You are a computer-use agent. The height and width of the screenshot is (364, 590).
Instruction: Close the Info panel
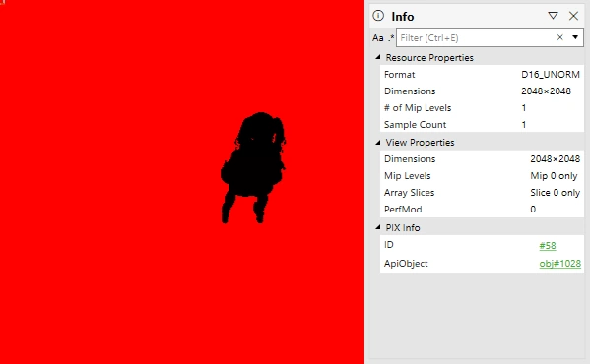[573, 16]
